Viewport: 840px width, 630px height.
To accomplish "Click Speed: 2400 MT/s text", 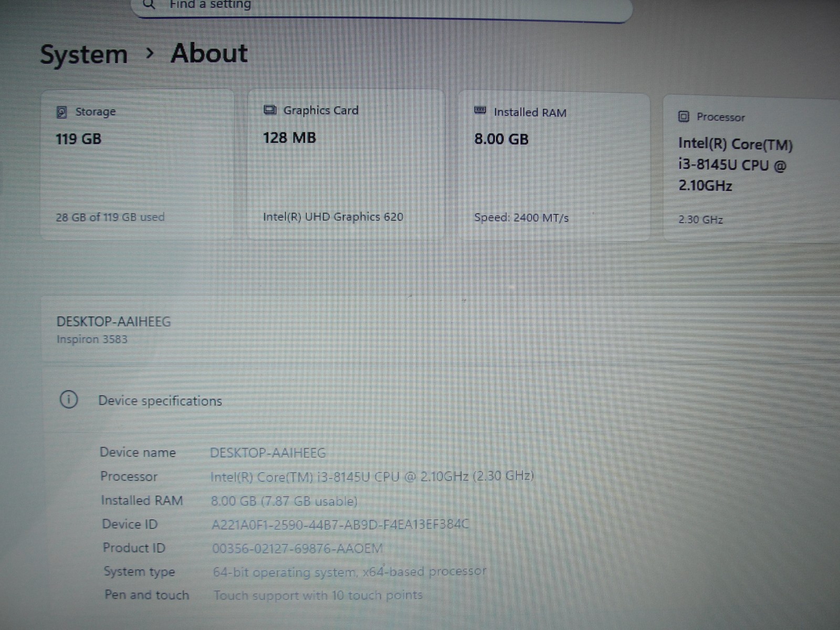I will point(521,218).
